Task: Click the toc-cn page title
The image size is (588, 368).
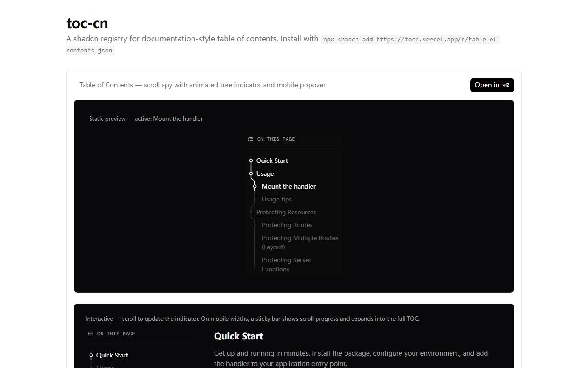Action: [x=87, y=23]
